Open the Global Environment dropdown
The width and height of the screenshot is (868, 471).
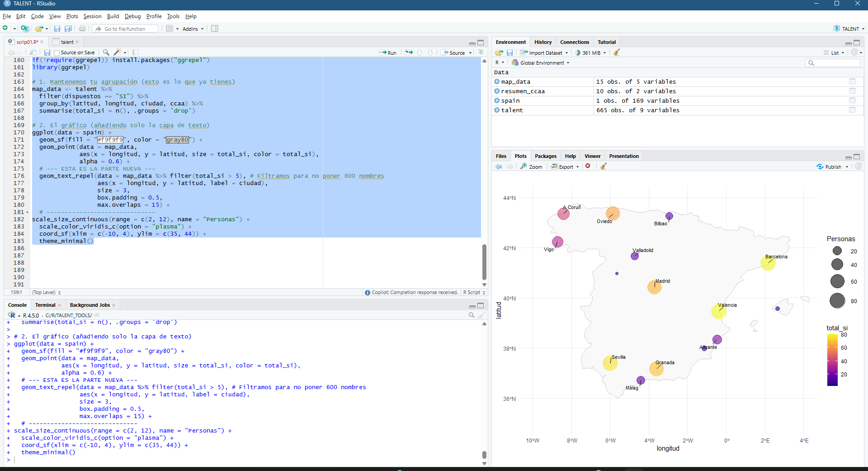[x=542, y=63]
